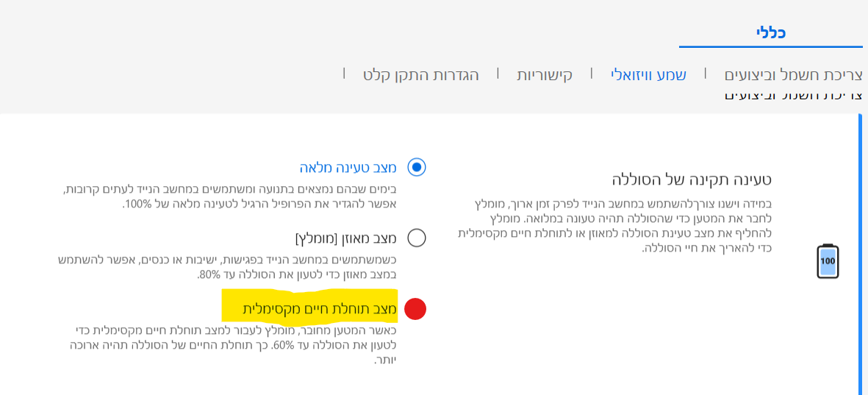The width and height of the screenshot is (868, 395).
Task: Click the partially hidden text below the tab bar
Action: coord(794,96)
